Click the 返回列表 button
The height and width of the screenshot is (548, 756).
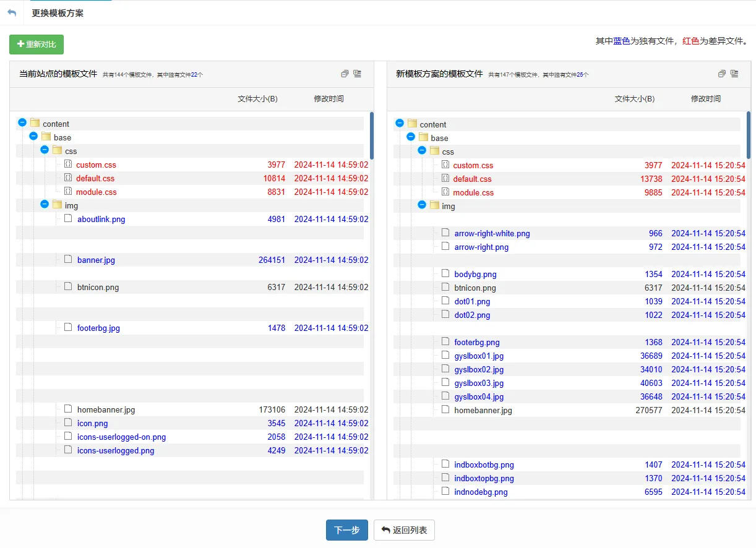404,530
